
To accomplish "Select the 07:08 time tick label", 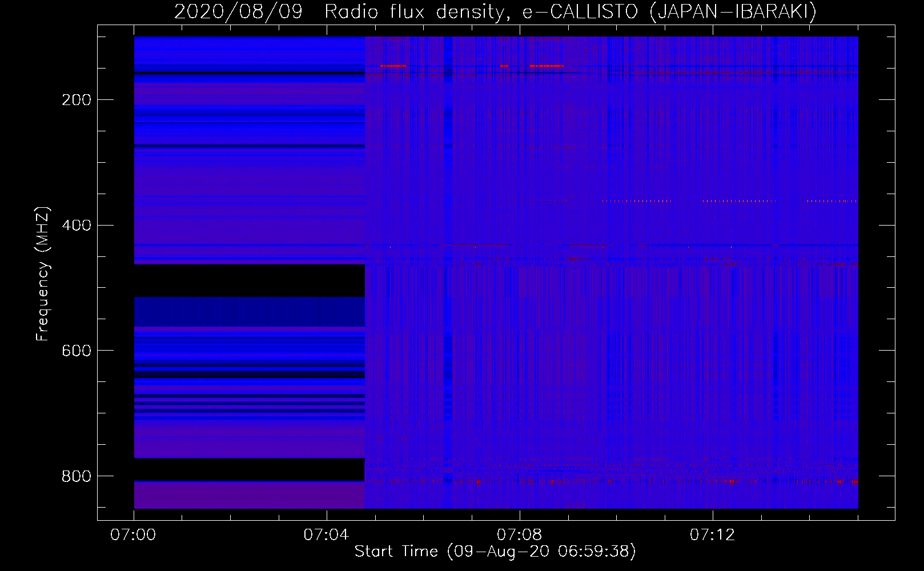I will tap(519, 535).
